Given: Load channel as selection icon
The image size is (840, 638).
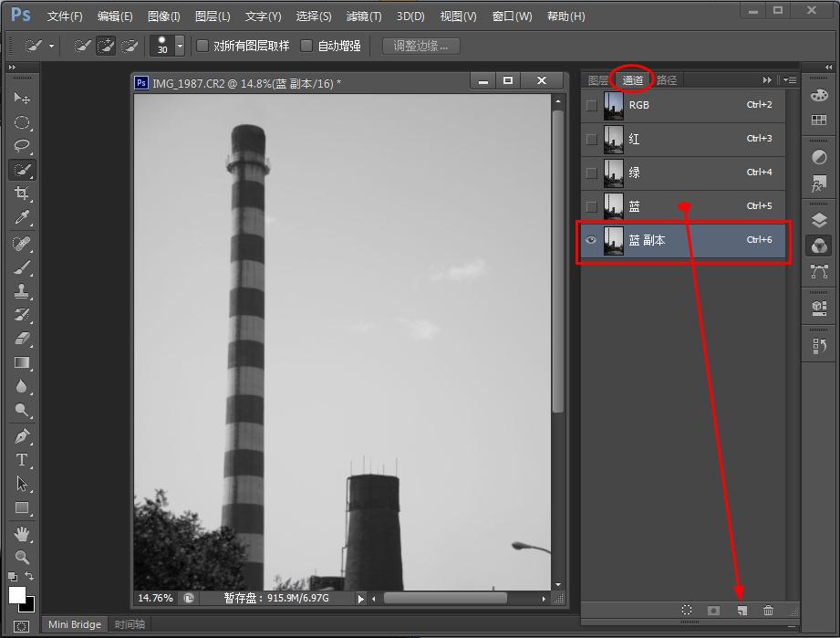Looking at the screenshot, I should pos(687,611).
